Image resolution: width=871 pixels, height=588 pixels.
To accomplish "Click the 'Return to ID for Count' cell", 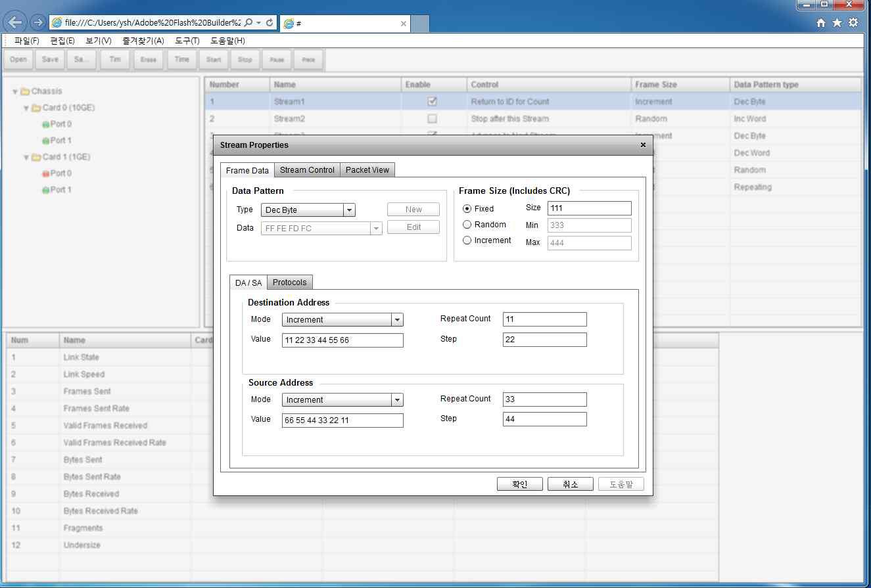I will click(549, 102).
